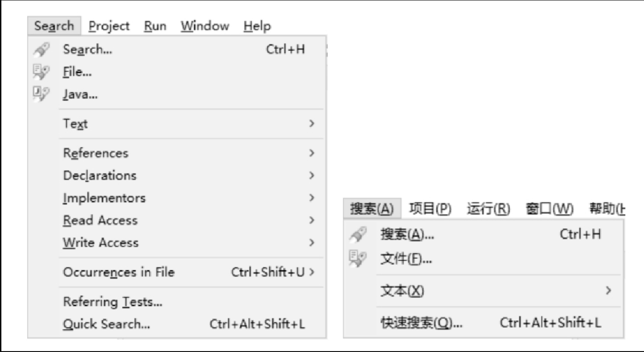
Task: Click the File search icon
Action: (x=40, y=72)
